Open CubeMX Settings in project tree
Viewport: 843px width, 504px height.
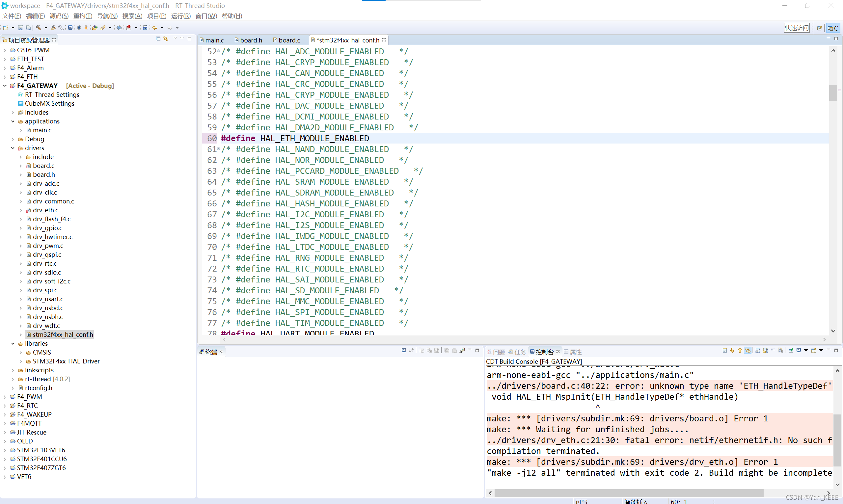tap(50, 104)
